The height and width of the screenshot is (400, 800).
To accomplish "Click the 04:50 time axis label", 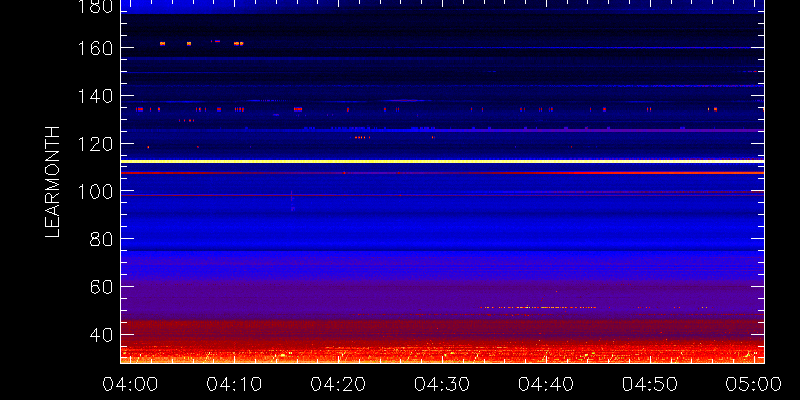I will click(x=650, y=384).
